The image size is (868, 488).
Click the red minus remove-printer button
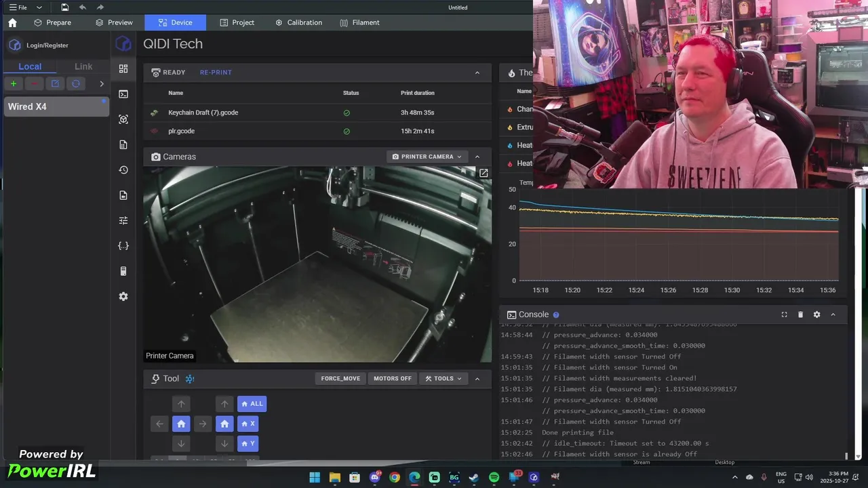point(34,83)
